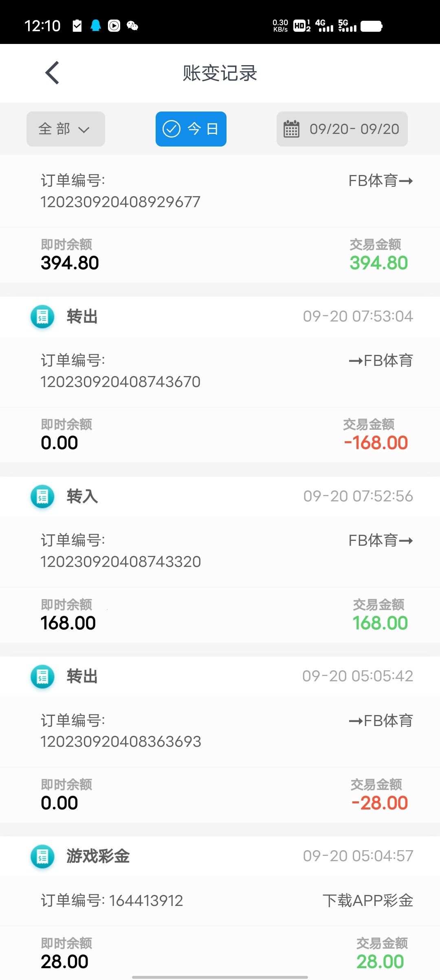The image size is (440, 980).
Task: Tap checkmark circle inside 今日 button
Action: point(172,129)
